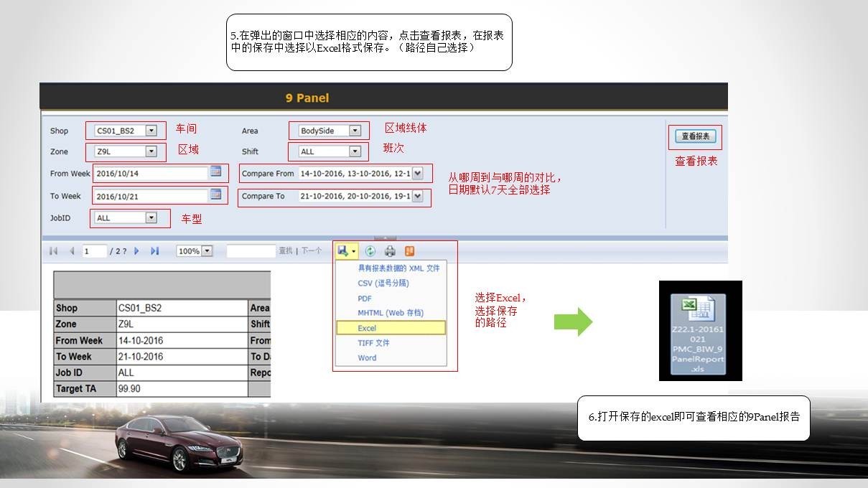Select Excel from the export menu
The width and height of the screenshot is (868, 488).
(367, 328)
